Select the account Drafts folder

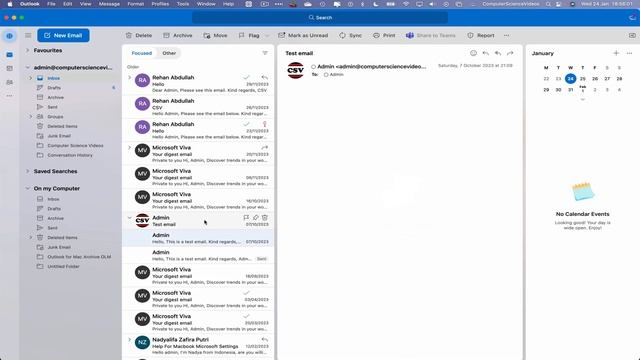[54, 88]
